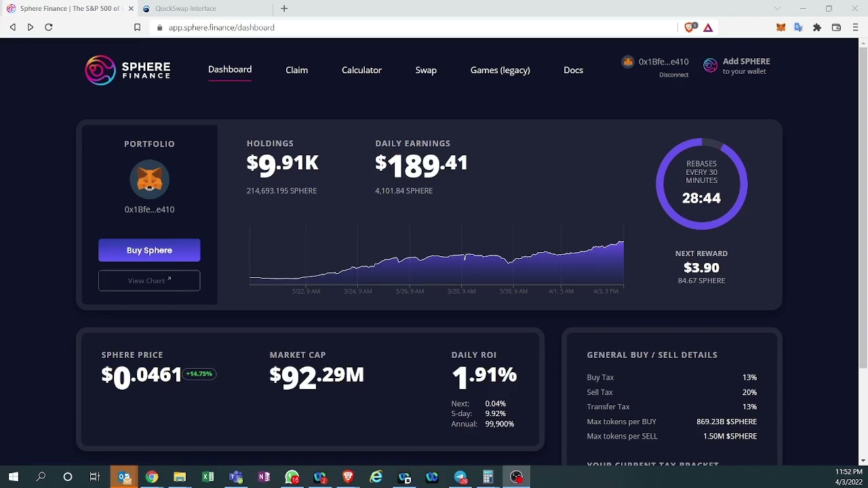Screen dimensions: 868x488
Task: Open Excel from the taskbar
Action: tap(208, 477)
